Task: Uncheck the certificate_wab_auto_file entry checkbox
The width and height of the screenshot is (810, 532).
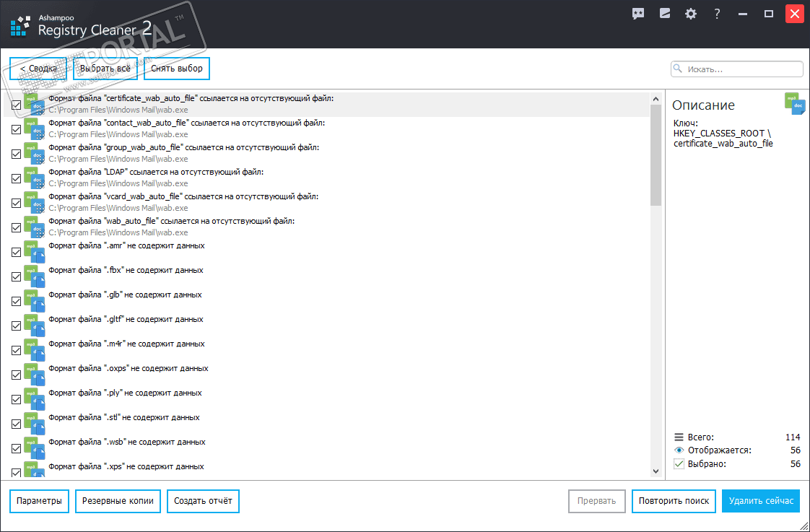Action: 16,105
